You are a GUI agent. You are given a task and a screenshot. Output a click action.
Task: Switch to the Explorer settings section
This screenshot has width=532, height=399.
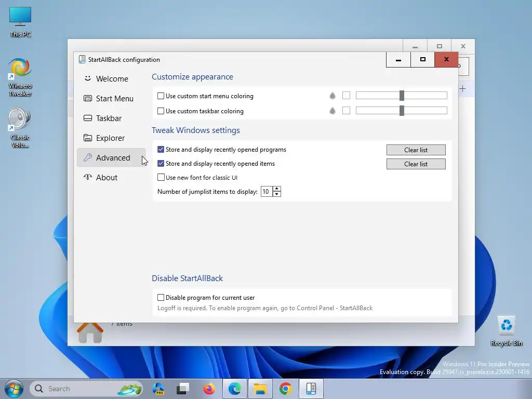tap(111, 138)
